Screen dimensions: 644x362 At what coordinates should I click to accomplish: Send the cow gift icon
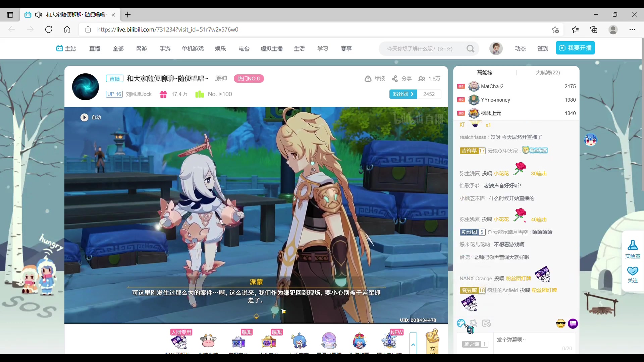pyautogui.click(x=208, y=341)
